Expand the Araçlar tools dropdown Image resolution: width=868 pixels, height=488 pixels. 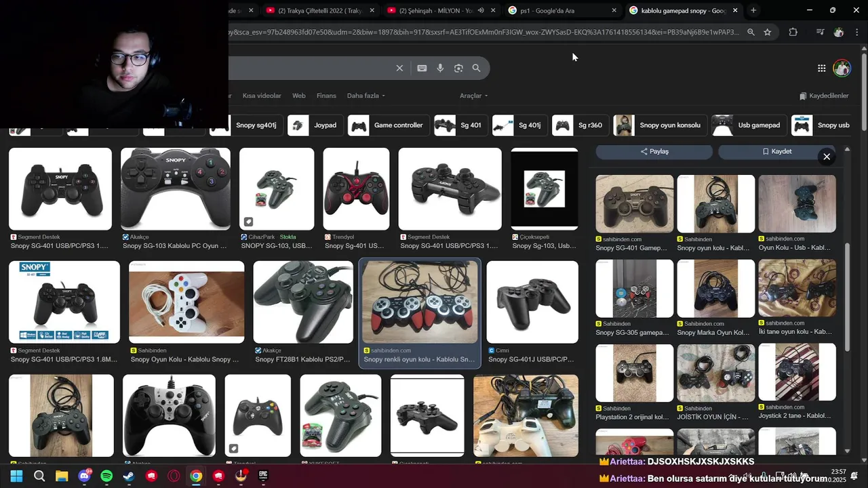473,96
